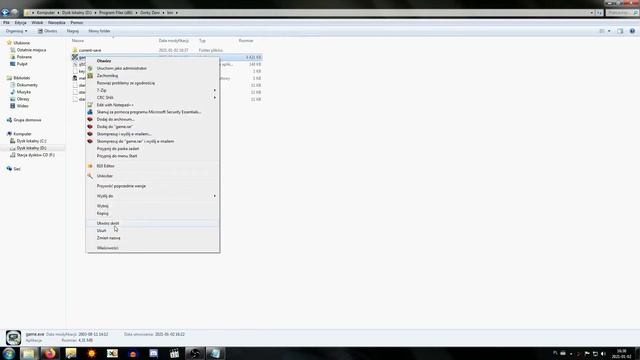Click the Otwórz toolbar button
The width and height of the screenshot is (640, 360).
click(x=48, y=31)
